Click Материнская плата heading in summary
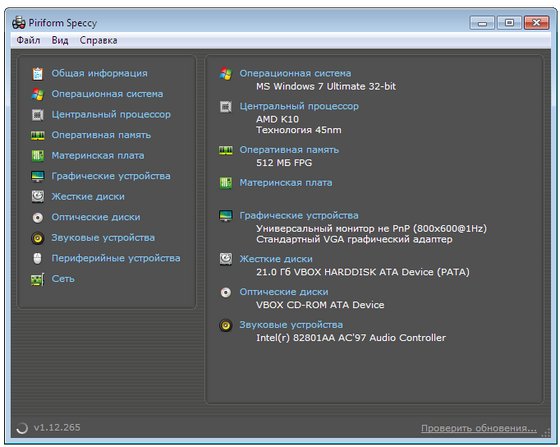560x447 pixels. click(x=286, y=183)
